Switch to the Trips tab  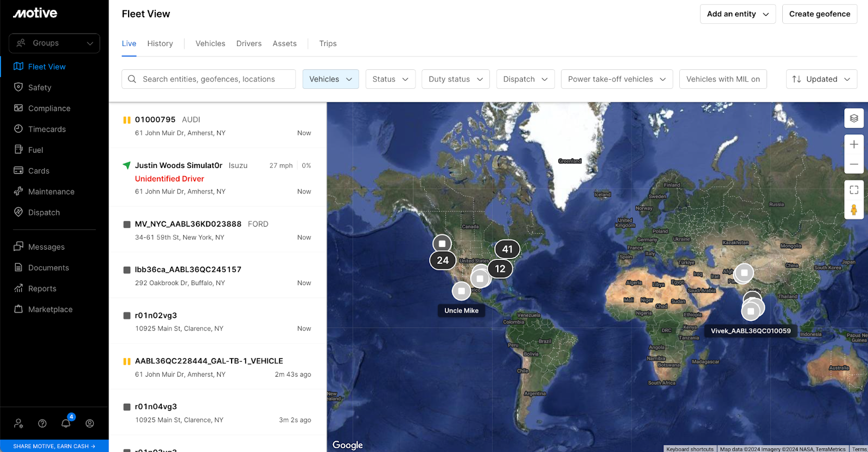328,43
